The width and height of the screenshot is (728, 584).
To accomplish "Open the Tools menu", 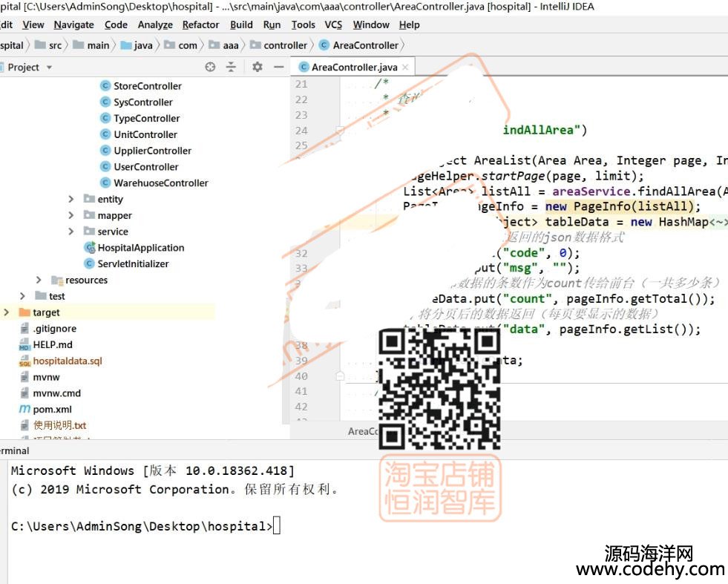I will (304, 24).
